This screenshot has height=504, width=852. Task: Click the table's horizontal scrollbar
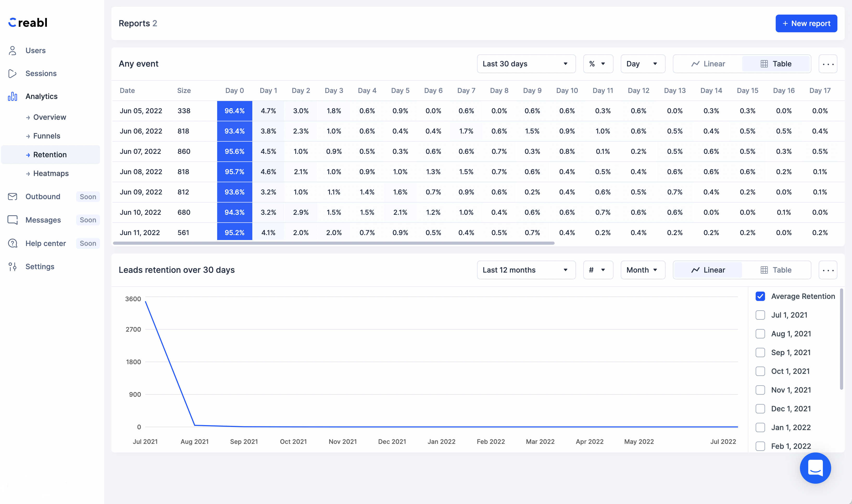point(333,243)
